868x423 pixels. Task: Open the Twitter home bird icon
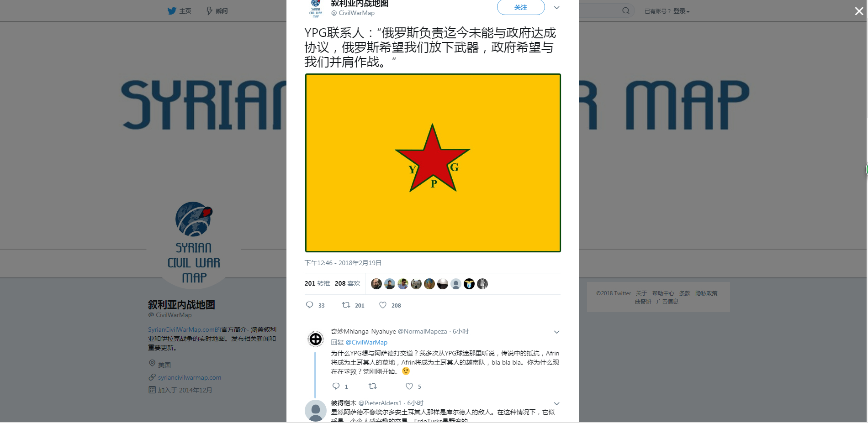point(172,10)
